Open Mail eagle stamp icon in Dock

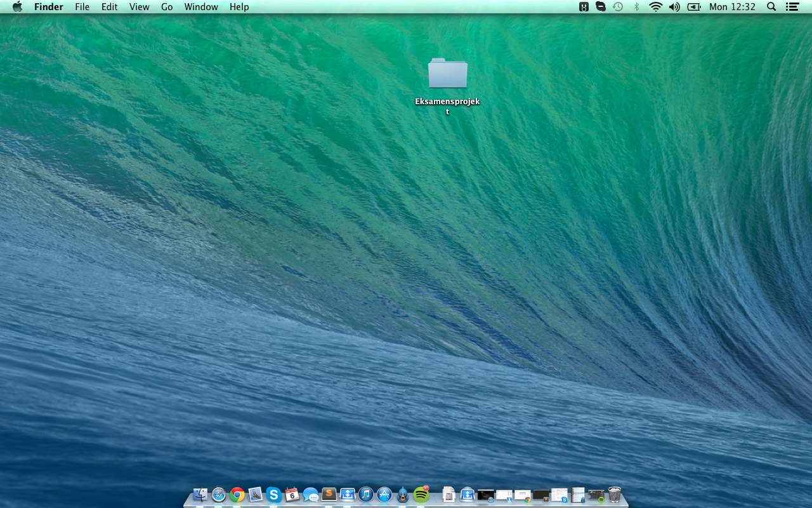(256, 494)
